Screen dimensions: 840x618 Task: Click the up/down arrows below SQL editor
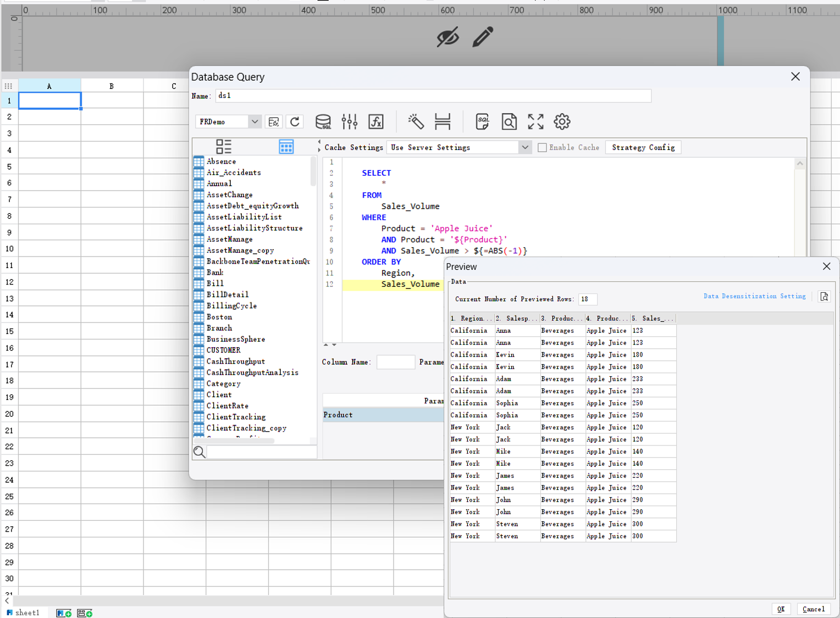point(330,345)
